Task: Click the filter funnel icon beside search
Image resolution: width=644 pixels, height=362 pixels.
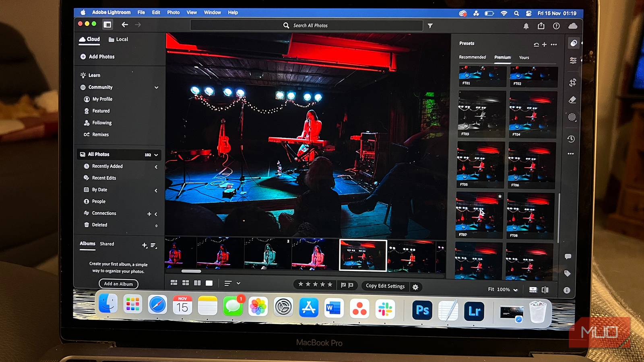Action: click(430, 26)
